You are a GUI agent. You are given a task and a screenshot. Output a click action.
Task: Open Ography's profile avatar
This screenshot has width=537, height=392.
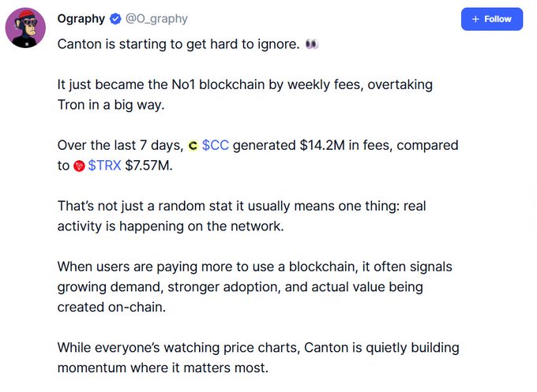[x=25, y=28]
